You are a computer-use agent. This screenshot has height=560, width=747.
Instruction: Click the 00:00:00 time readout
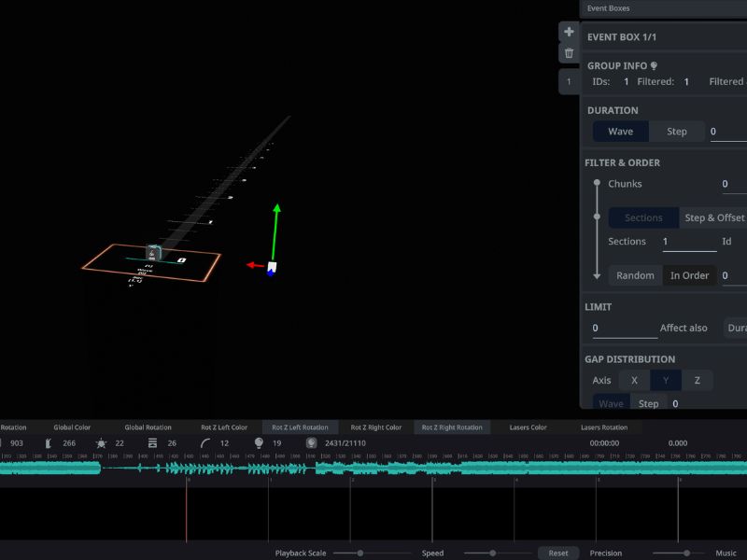point(604,443)
